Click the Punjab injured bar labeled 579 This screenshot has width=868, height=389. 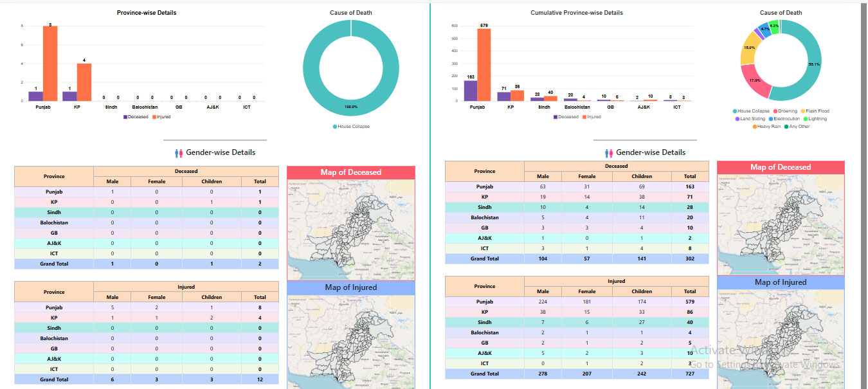(x=484, y=64)
